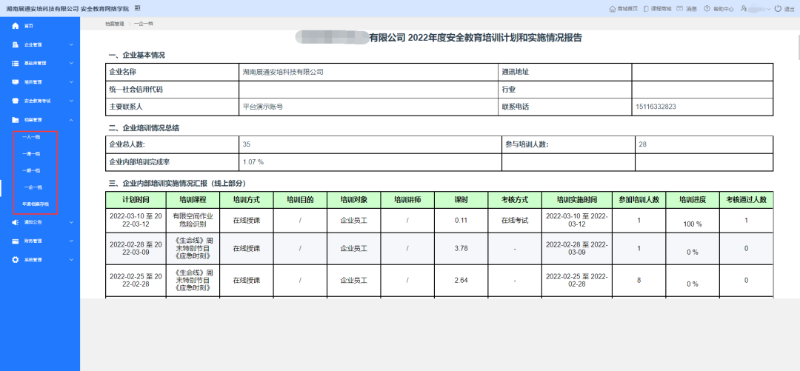The width and height of the screenshot is (800, 371).
Task: Click the training participants value 28
Action: tap(642, 145)
